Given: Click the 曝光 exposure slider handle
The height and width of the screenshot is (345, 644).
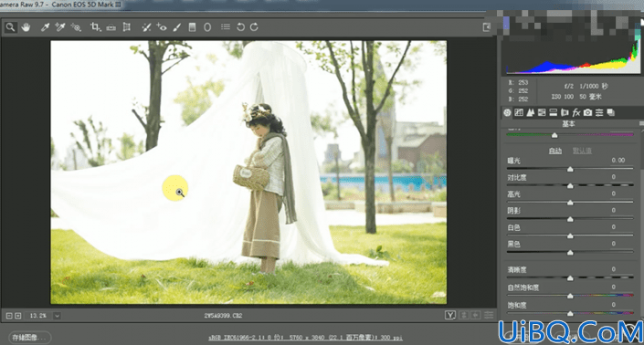Looking at the screenshot, I should tap(570, 169).
